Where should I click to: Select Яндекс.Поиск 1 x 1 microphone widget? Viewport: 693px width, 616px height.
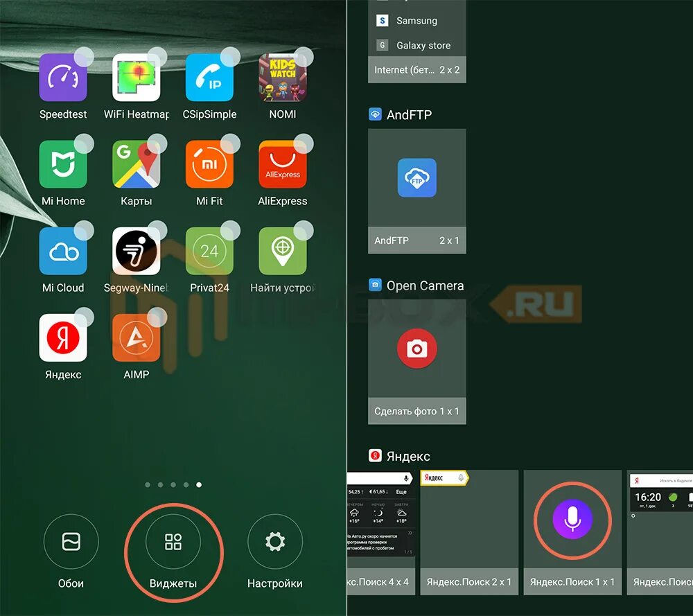point(572,532)
